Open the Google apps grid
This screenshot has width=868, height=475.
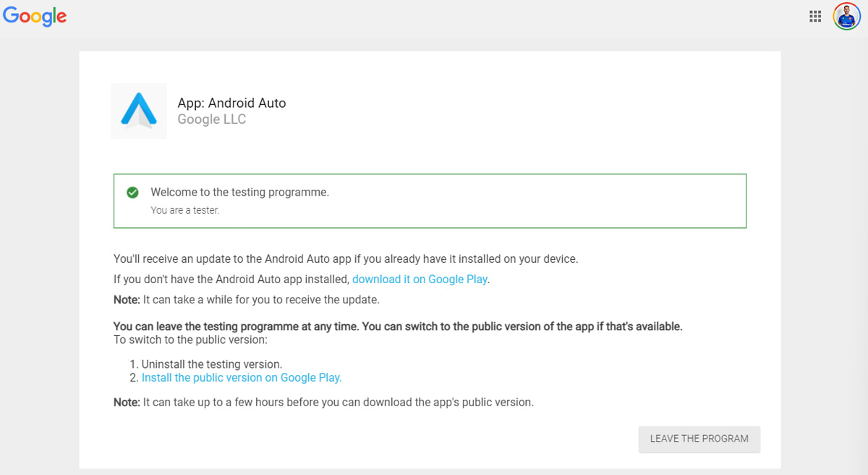coord(815,16)
